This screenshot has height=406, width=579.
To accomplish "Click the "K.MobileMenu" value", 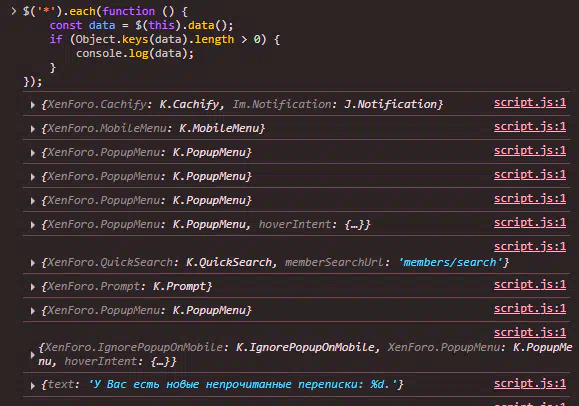I will [219, 129].
